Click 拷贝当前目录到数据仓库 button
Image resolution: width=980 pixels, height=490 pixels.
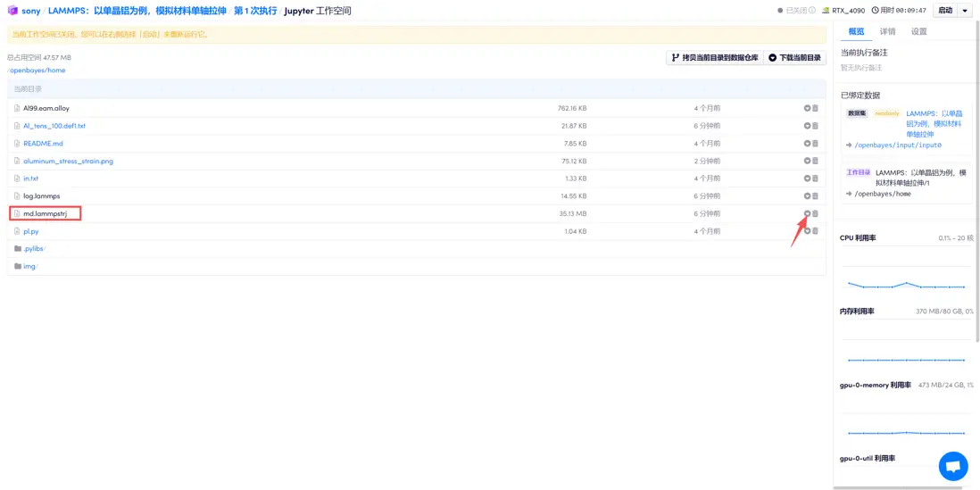point(715,57)
